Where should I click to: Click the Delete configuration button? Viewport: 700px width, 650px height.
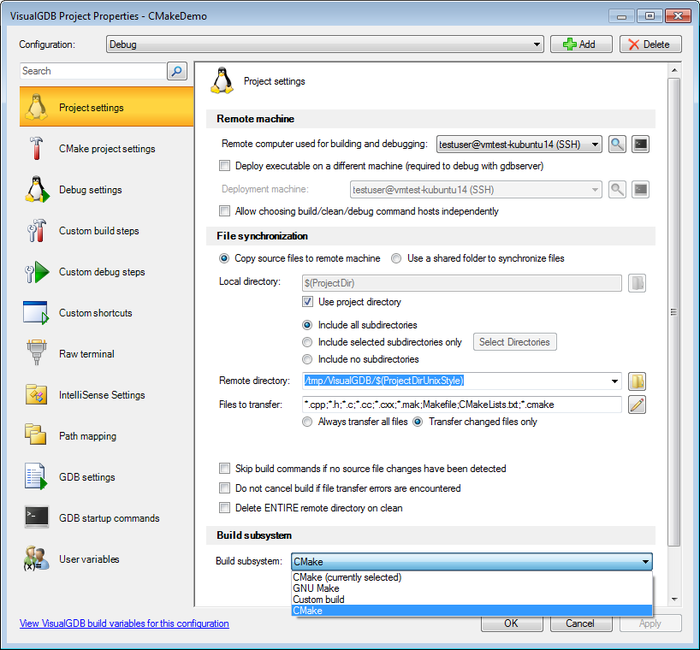point(650,44)
